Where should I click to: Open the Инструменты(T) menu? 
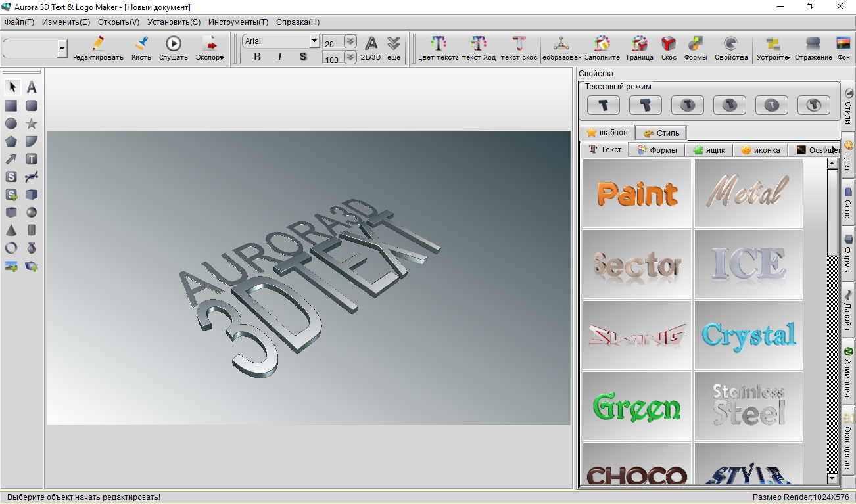[x=238, y=22]
